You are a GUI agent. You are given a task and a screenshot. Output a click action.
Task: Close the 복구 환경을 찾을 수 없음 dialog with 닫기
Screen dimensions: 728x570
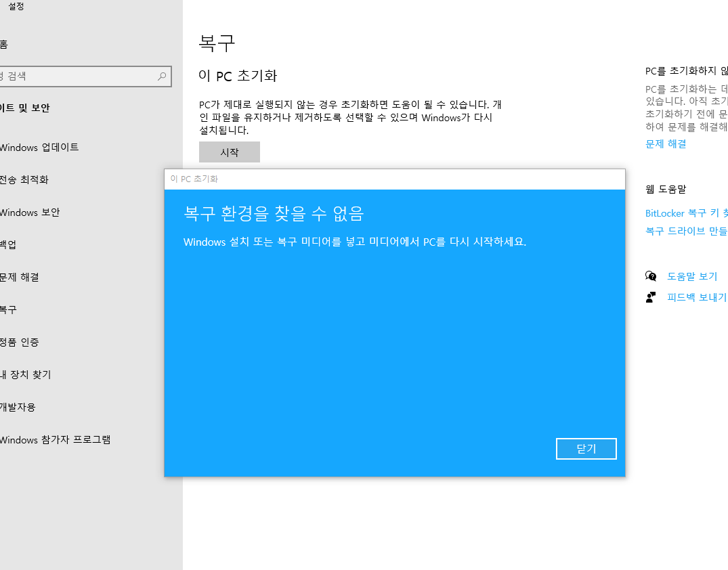click(x=586, y=448)
